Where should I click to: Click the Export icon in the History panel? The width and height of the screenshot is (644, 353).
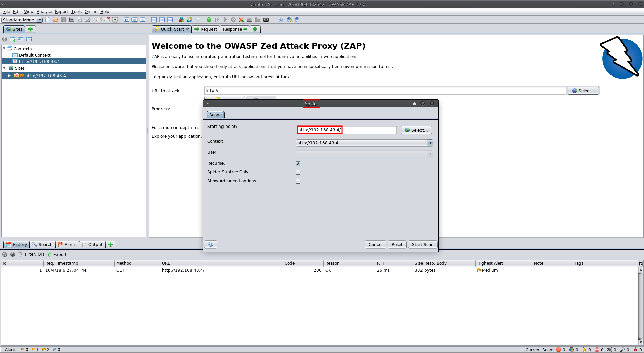pyautogui.click(x=50, y=254)
